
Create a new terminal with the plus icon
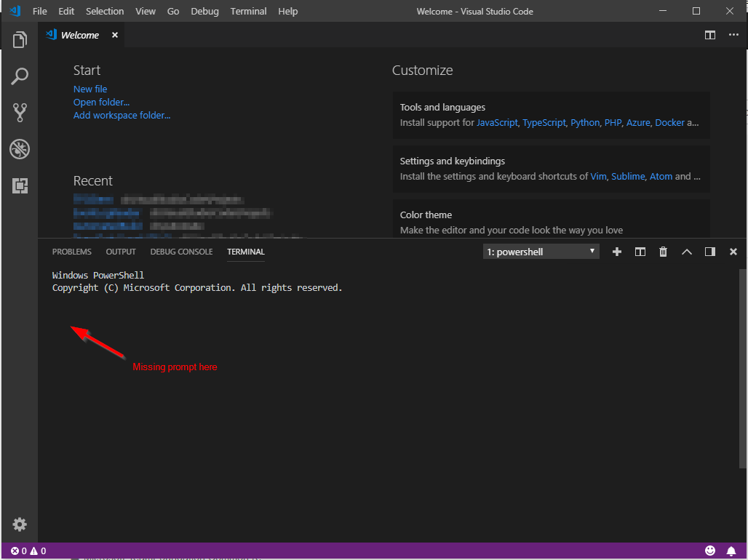pyautogui.click(x=616, y=251)
